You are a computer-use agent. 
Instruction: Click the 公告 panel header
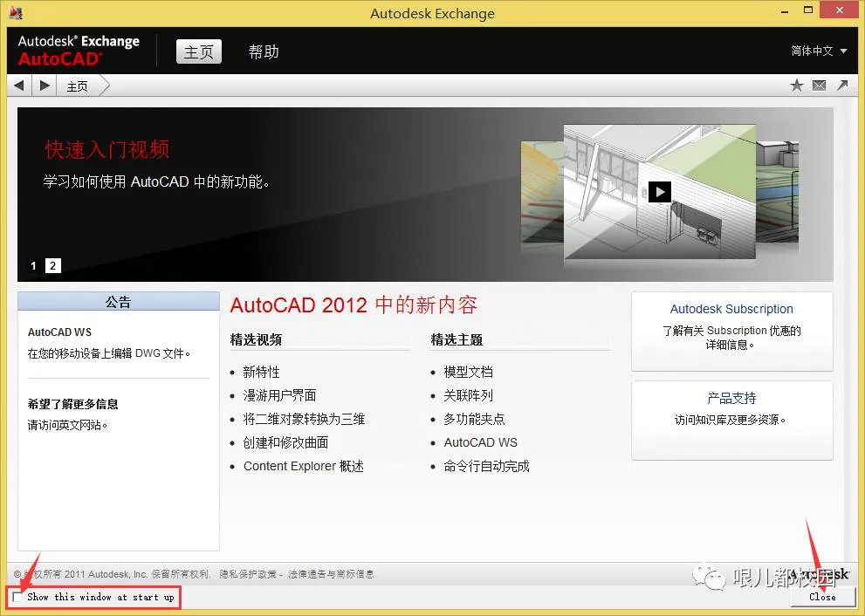point(119,302)
